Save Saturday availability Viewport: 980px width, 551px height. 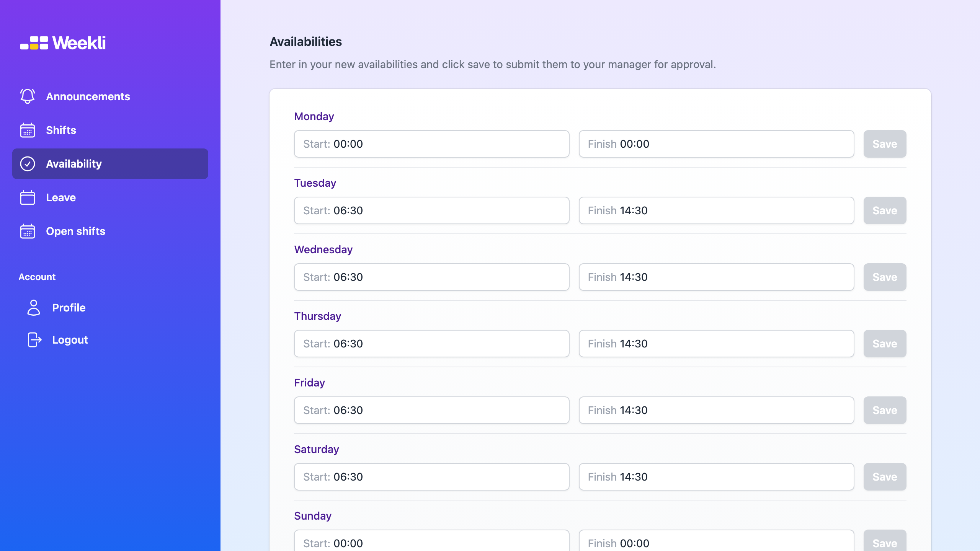point(885,477)
